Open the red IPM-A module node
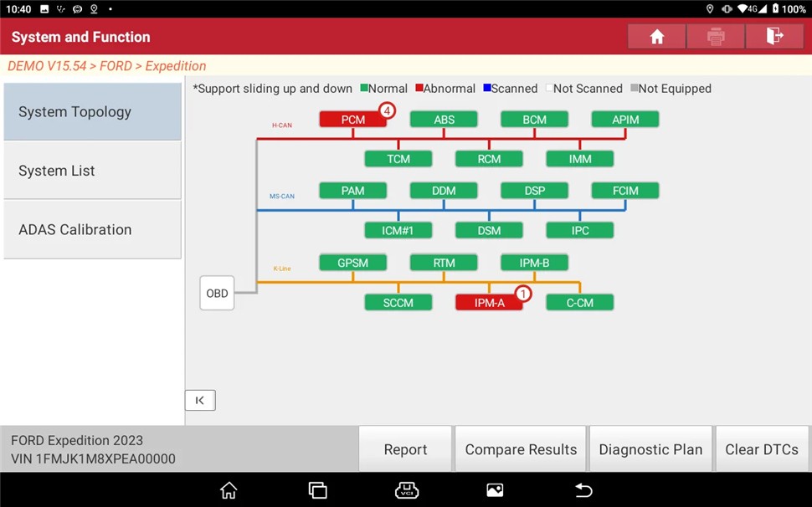 489,303
